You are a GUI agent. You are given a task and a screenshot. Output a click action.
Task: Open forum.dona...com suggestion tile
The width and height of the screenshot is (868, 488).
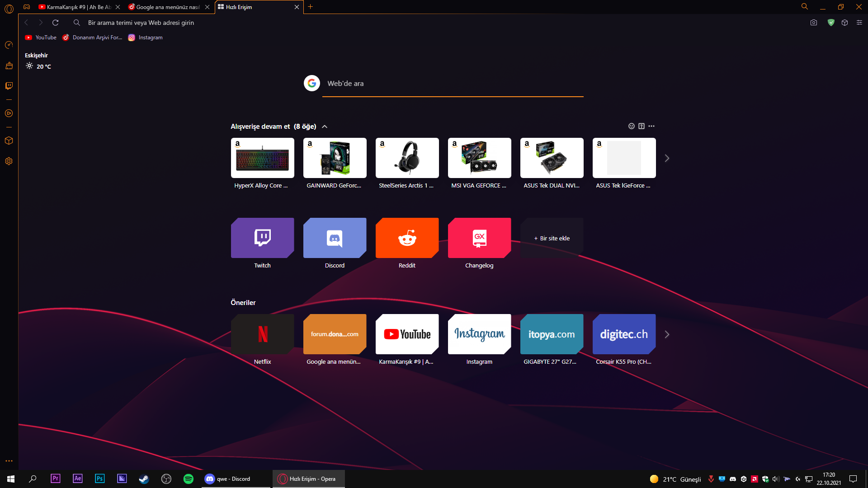[x=335, y=334]
